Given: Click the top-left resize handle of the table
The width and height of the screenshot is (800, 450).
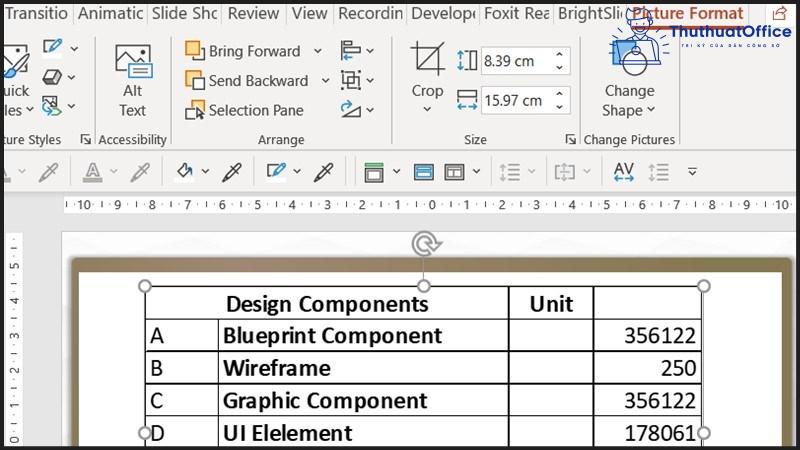Looking at the screenshot, I should pyautogui.click(x=145, y=286).
